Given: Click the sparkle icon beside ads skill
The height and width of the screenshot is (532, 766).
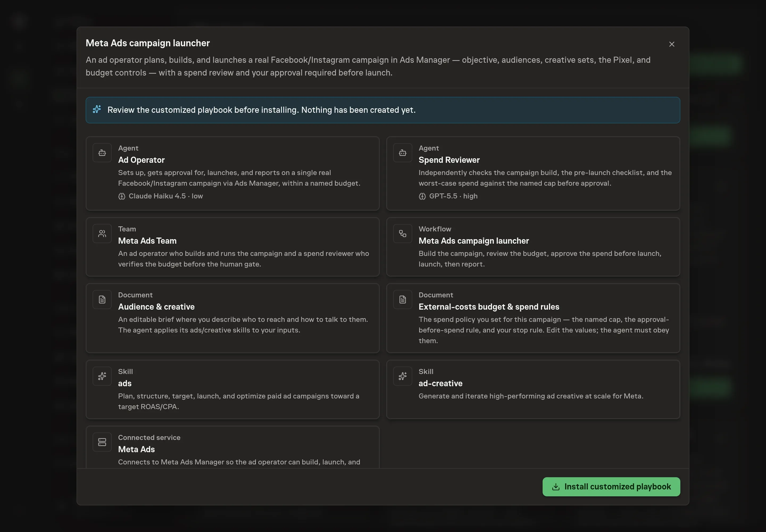Looking at the screenshot, I should (x=102, y=376).
